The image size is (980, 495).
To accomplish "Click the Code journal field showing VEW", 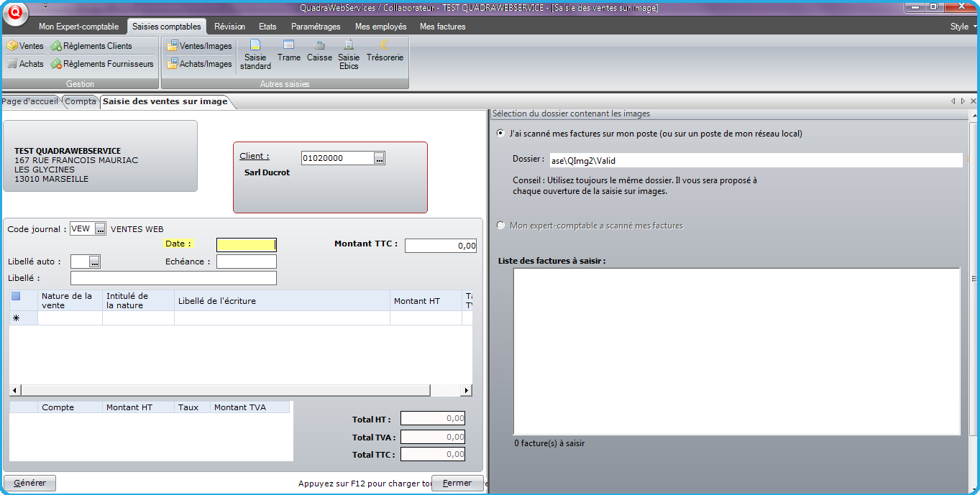I will (83, 229).
